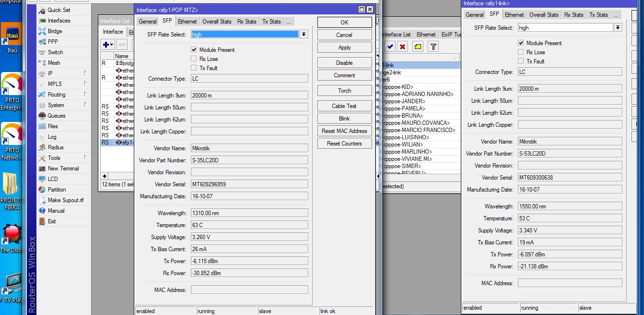Viewport: 644px width, 315px height.
Task: Open the Bridge menu icon
Action: [x=42, y=31]
